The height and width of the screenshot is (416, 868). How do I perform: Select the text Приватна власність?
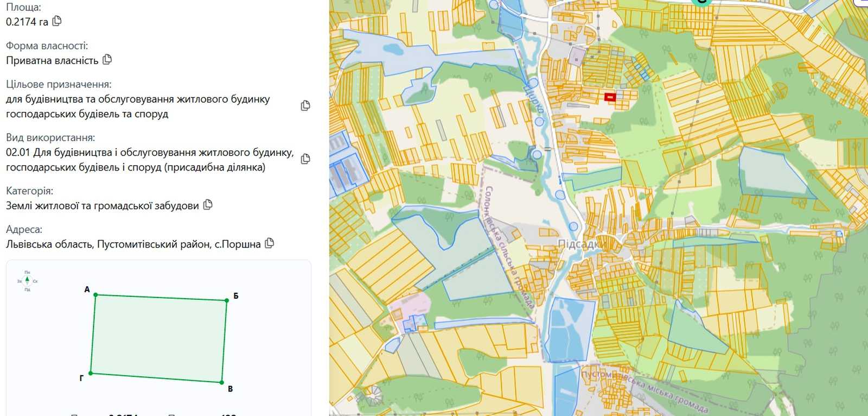[52, 60]
